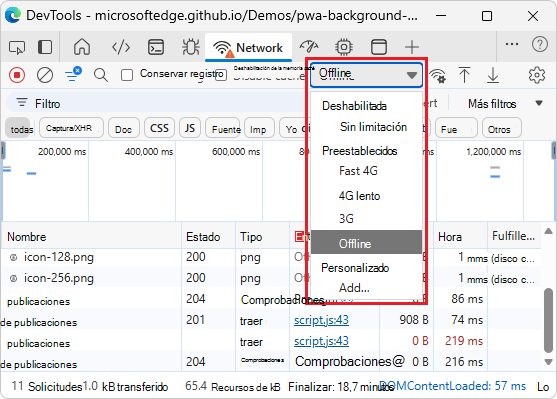The image size is (557, 399).
Task: Open the Console tool icon
Action: tap(156, 47)
